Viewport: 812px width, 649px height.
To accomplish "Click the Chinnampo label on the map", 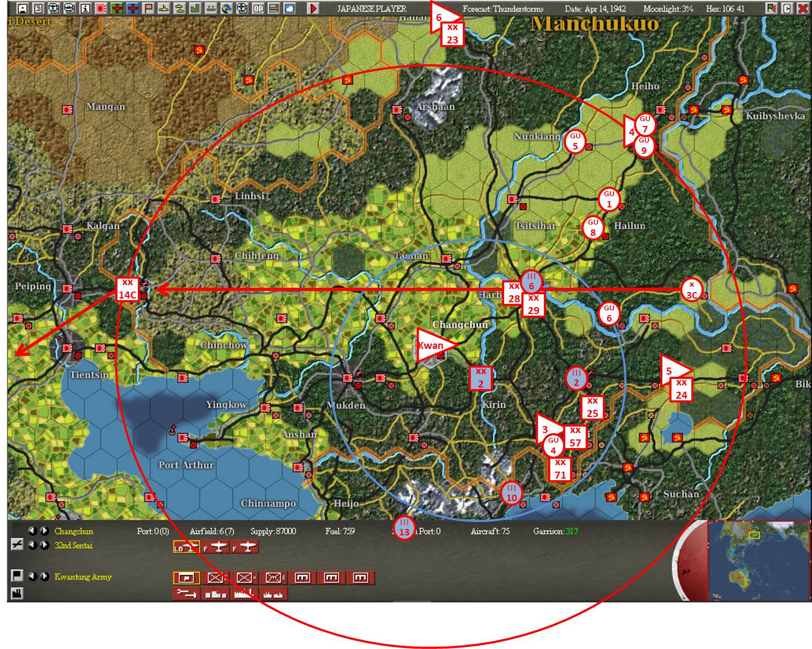I will pyautogui.click(x=268, y=503).
